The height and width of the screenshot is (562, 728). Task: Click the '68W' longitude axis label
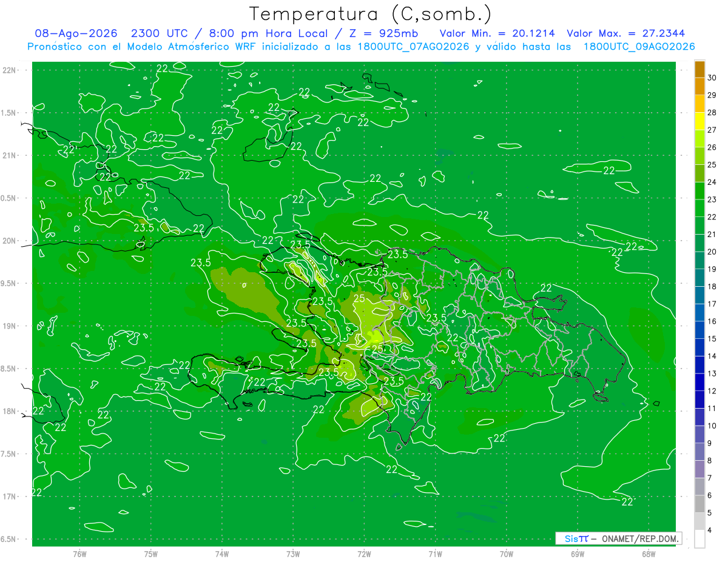(x=649, y=554)
